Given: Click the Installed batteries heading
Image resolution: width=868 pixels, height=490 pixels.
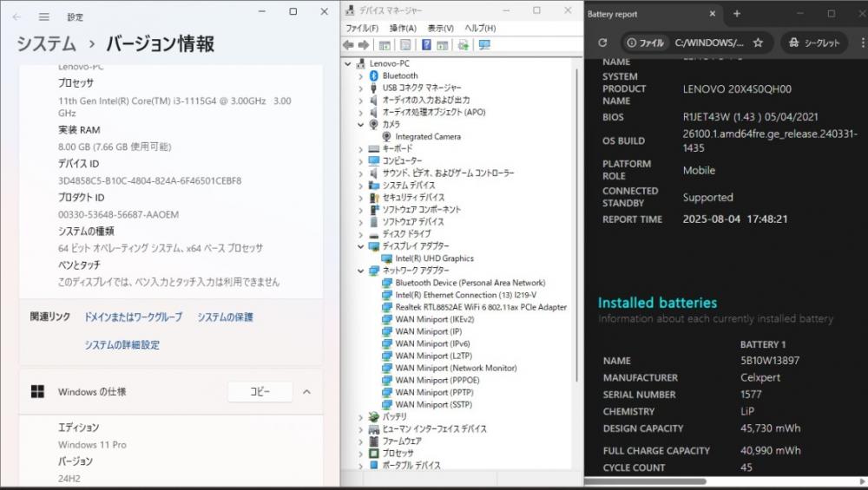Looking at the screenshot, I should click(657, 303).
